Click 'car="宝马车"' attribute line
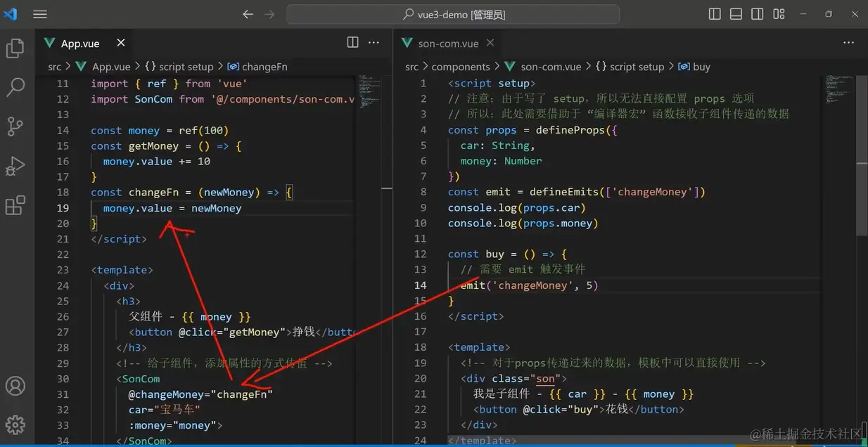This screenshot has width=868, height=447. (x=164, y=410)
